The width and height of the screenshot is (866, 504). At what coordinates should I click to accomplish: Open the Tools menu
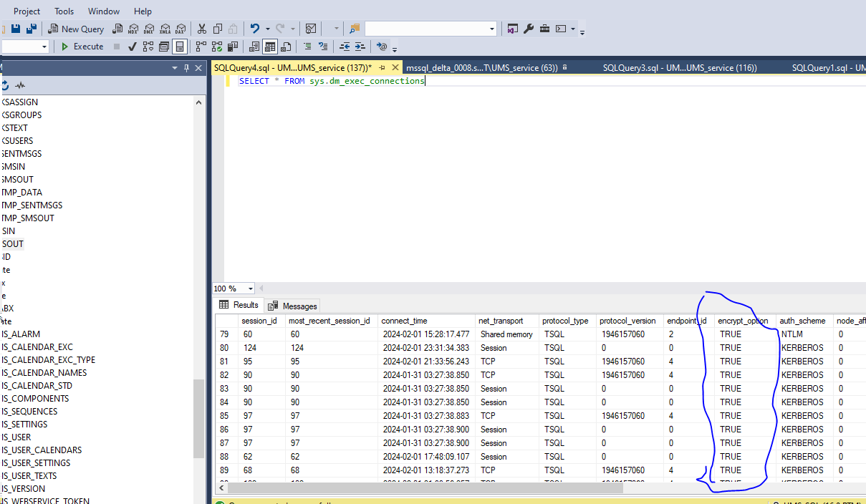tap(64, 11)
